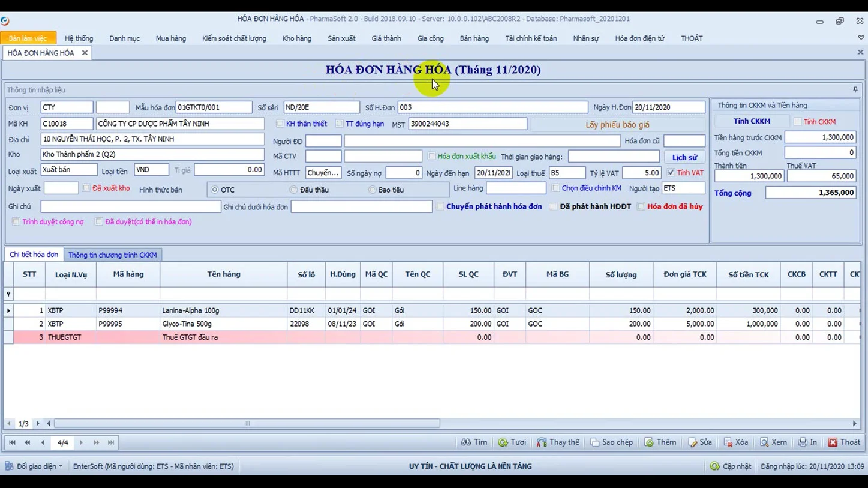
Task: Click the Tìm search binoculars icon
Action: click(466, 442)
